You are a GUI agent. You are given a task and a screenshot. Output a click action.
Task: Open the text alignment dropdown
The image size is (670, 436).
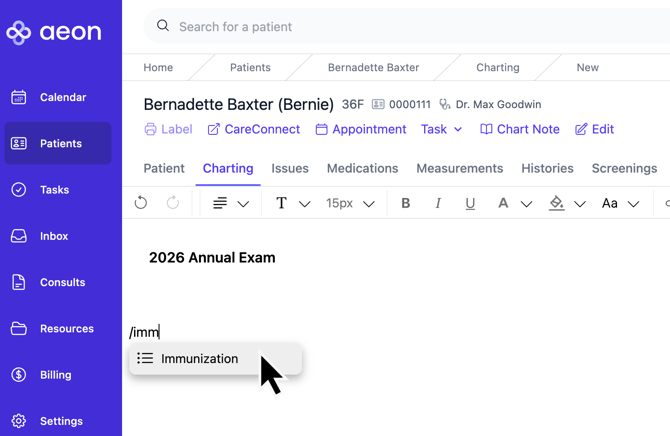[230, 203]
